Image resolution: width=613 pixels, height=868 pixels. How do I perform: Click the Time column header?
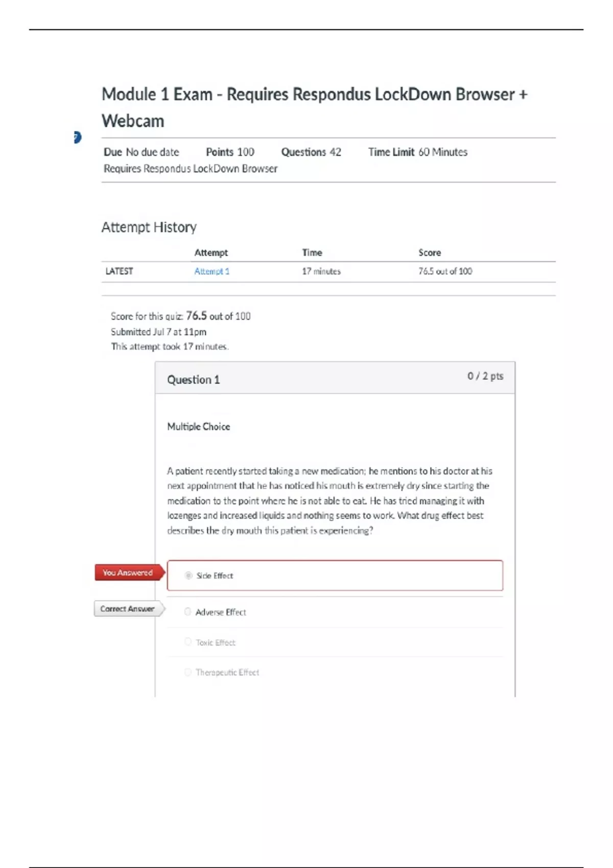coord(312,253)
